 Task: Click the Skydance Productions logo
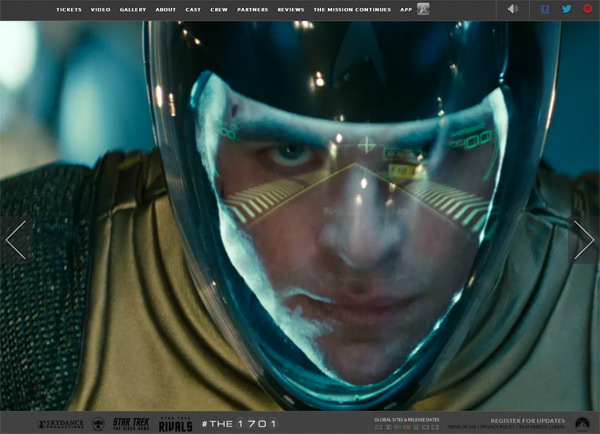pyautogui.click(x=61, y=424)
